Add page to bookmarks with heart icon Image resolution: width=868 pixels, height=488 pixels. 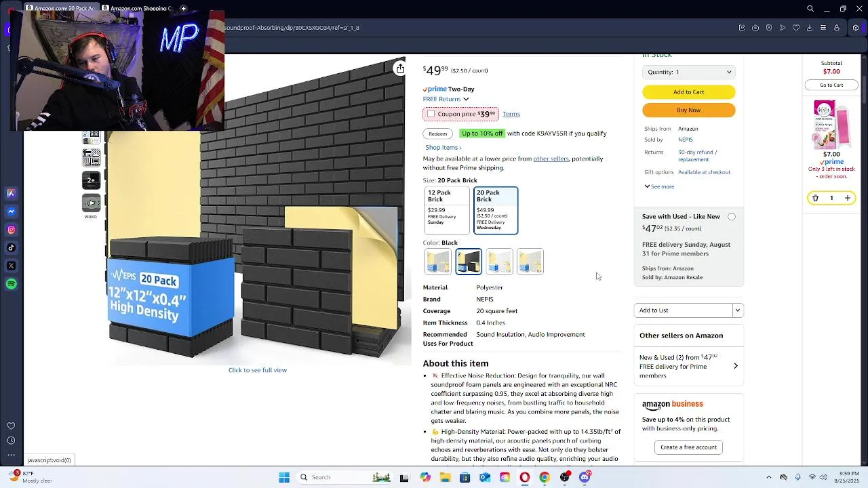tap(796, 28)
